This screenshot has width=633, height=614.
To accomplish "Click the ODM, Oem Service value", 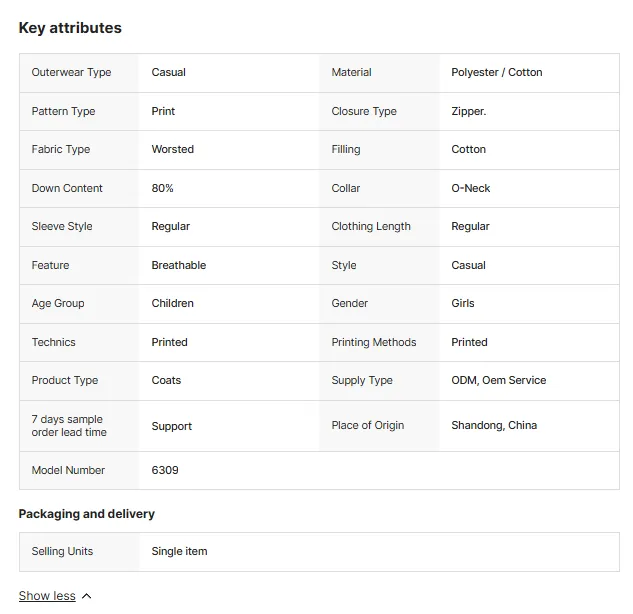I will point(498,380).
